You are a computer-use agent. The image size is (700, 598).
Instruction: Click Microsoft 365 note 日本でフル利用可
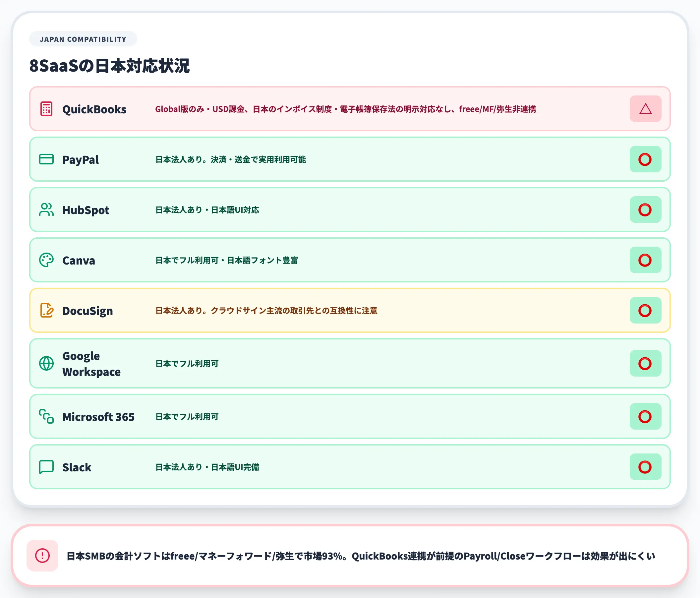point(187,417)
